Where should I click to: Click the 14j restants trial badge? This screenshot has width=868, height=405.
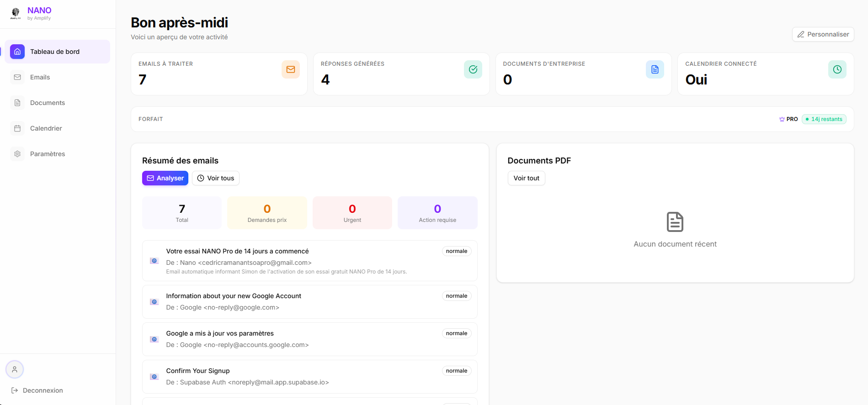tap(824, 119)
